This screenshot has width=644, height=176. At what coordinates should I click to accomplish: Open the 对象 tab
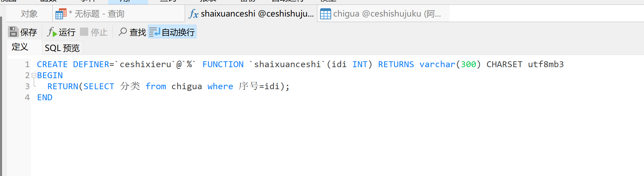pyautogui.click(x=29, y=14)
